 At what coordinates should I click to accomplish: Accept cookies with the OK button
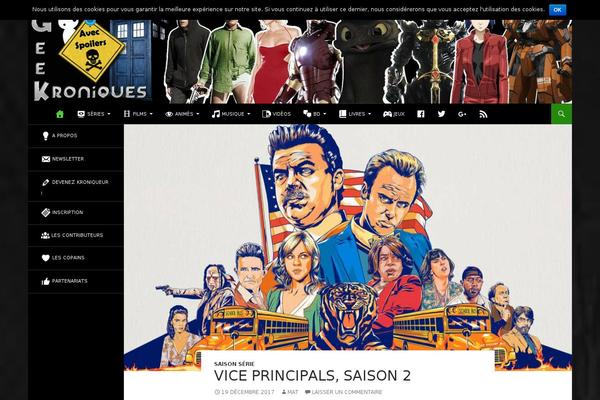click(557, 10)
